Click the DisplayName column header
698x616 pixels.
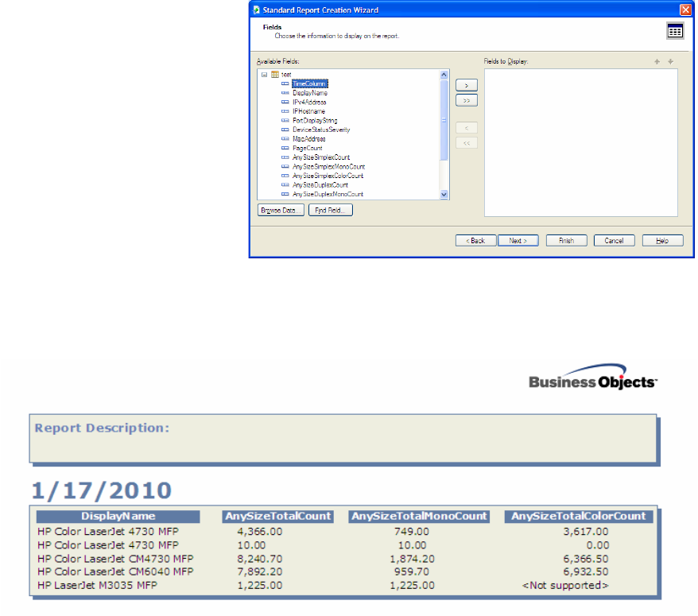(x=118, y=517)
